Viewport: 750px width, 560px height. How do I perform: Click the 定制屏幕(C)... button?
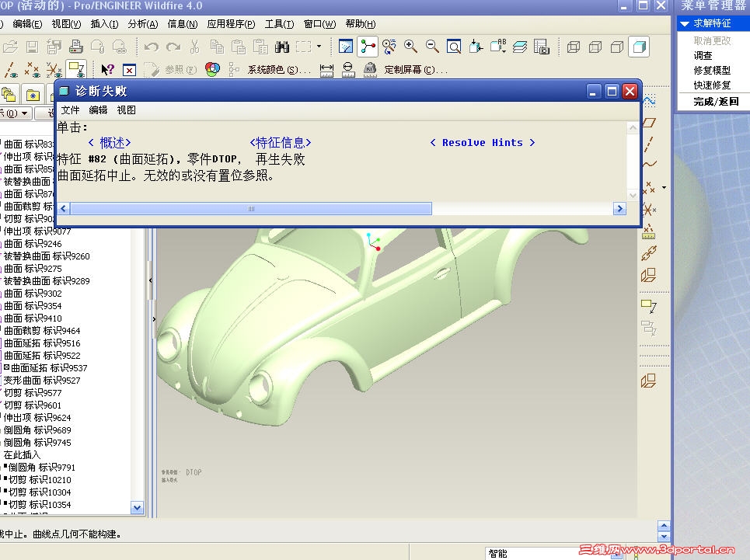[416, 70]
